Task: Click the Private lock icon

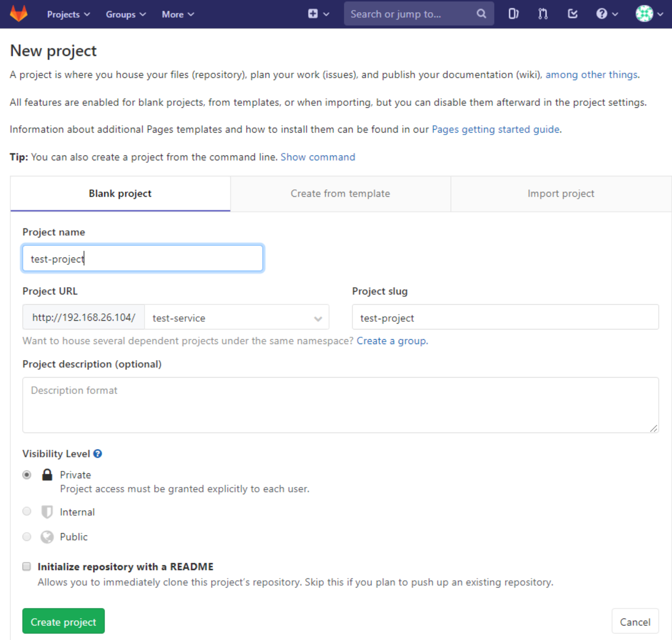Action: 47,474
